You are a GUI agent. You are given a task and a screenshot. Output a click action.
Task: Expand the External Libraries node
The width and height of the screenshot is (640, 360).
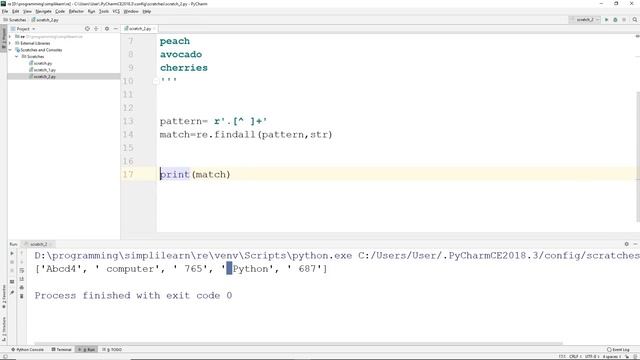[10, 43]
